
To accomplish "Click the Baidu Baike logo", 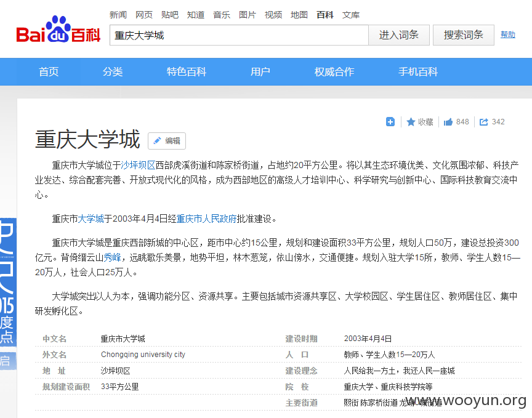I will (x=58, y=30).
